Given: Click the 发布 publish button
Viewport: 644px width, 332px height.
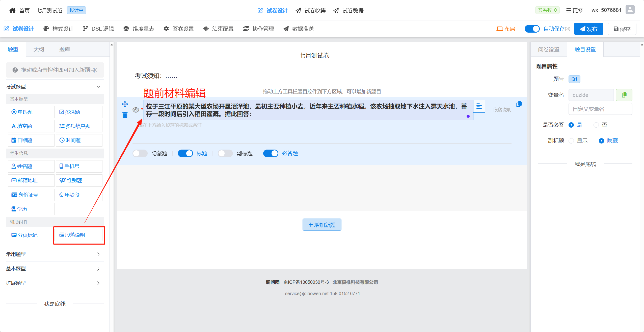Looking at the screenshot, I should tap(588, 29).
